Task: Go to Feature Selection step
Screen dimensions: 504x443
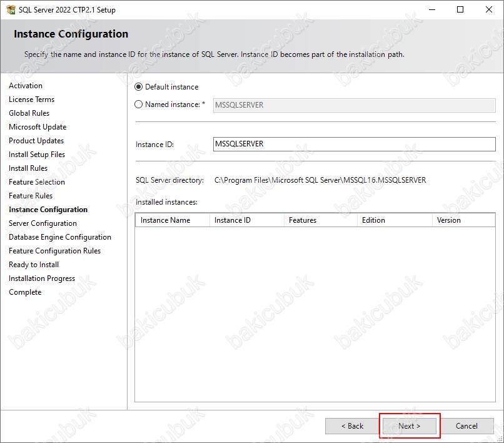Action: tap(37, 182)
